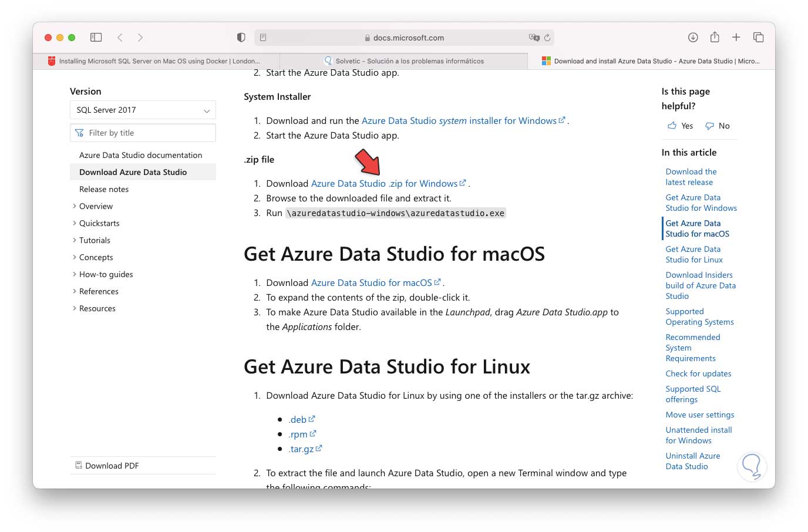The image size is (808, 532).
Task: Toggle Reader view in the address bar
Action: click(x=262, y=36)
